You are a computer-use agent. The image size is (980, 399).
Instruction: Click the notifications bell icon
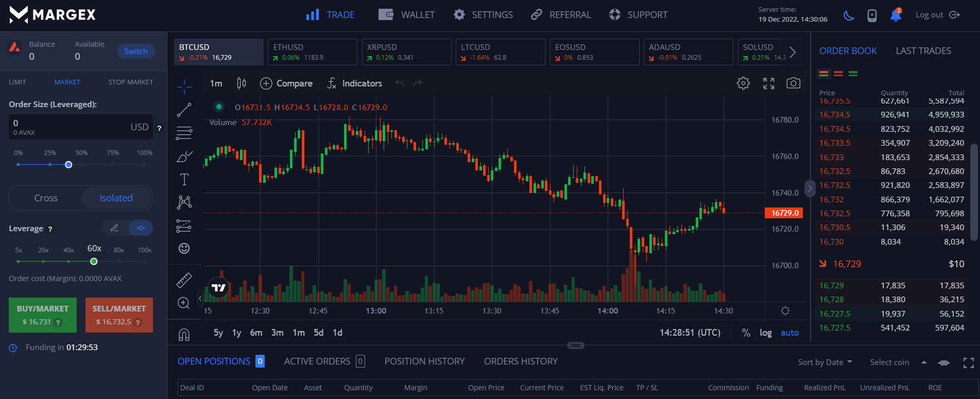pyautogui.click(x=896, y=15)
